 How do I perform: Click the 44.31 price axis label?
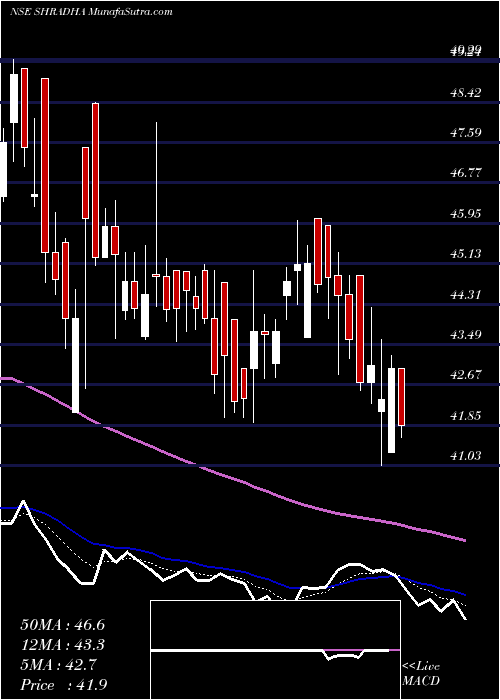[466, 295]
